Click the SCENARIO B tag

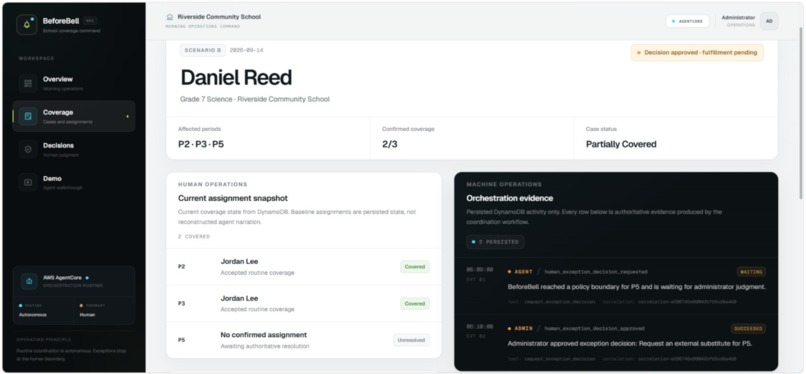pyautogui.click(x=203, y=50)
